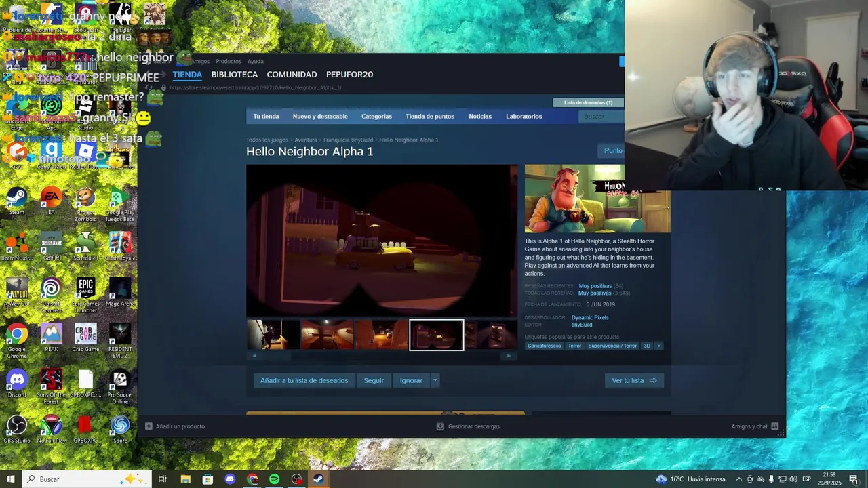Advance the screenshot strip right arrow
Viewport: 868px width, 488px height.
coord(509,356)
